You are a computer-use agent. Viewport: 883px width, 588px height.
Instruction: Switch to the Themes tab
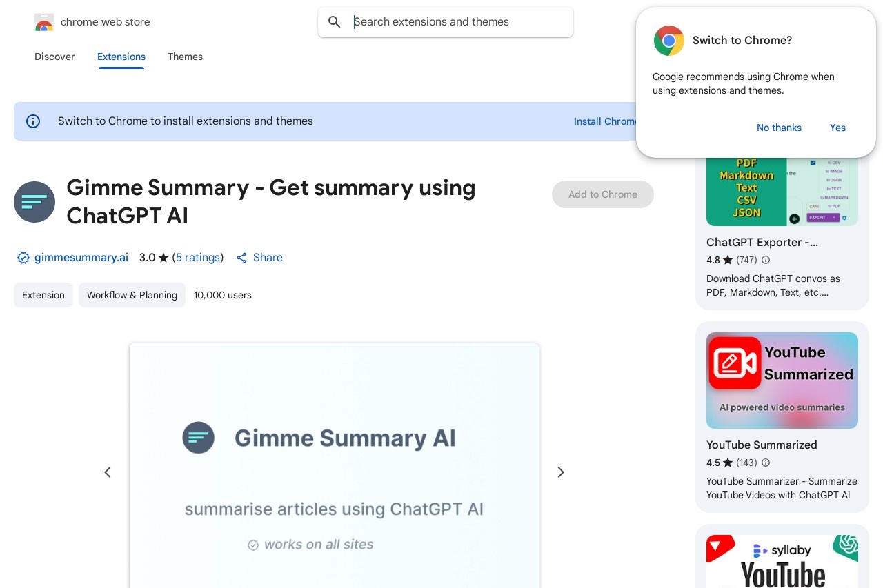click(x=185, y=57)
